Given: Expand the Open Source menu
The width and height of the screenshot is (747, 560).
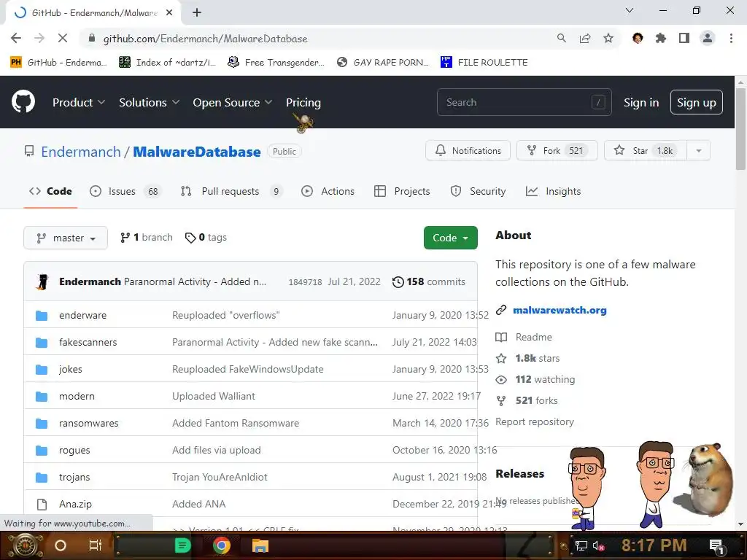Looking at the screenshot, I should pos(233,102).
